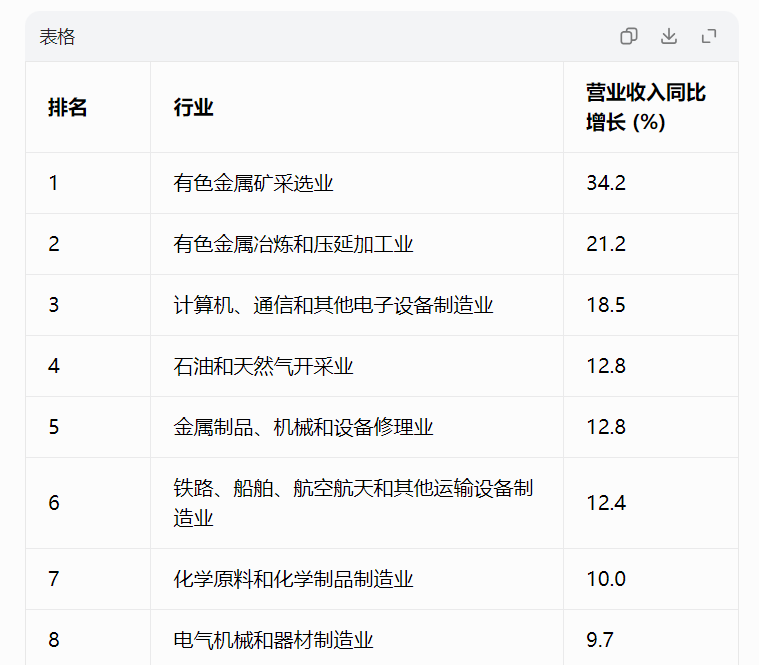
Task: Click the value 10.0
Action: point(606,579)
